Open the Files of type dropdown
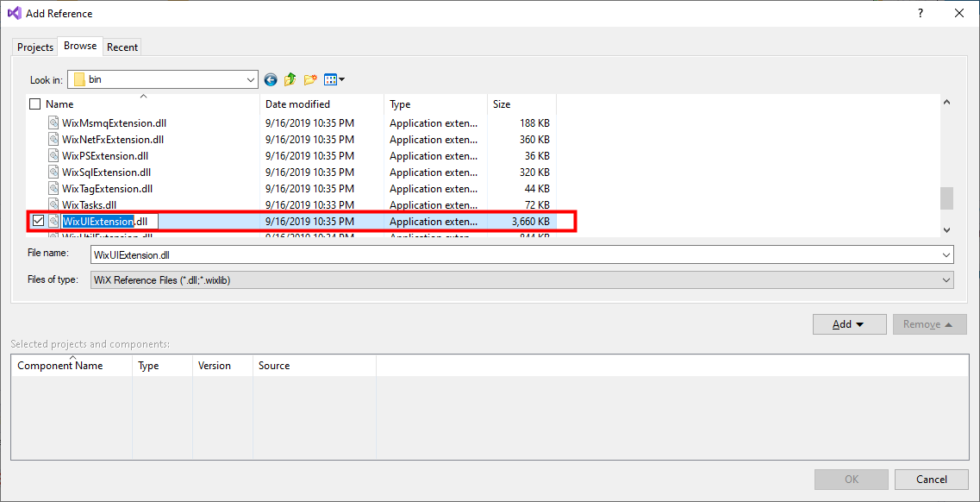This screenshot has width=980, height=502. [x=947, y=280]
